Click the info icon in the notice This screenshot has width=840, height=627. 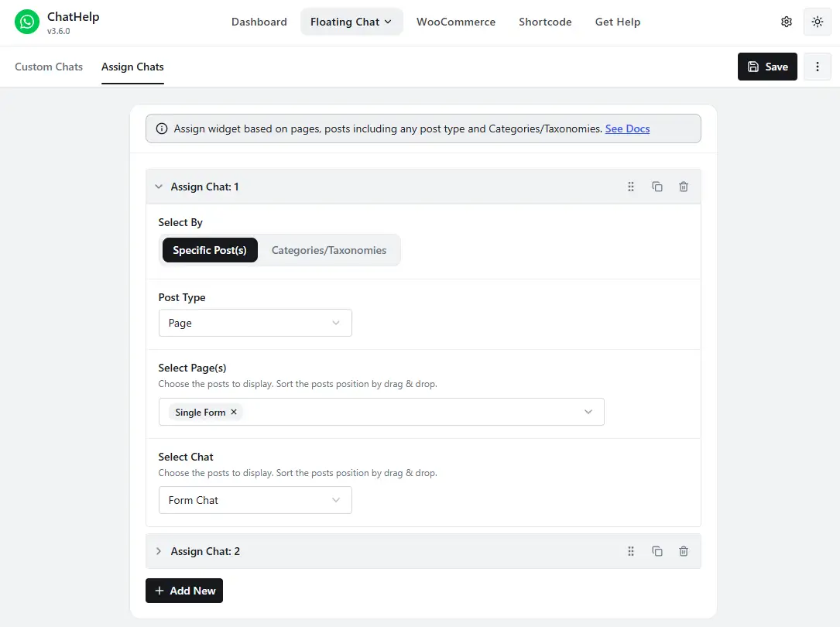162,128
